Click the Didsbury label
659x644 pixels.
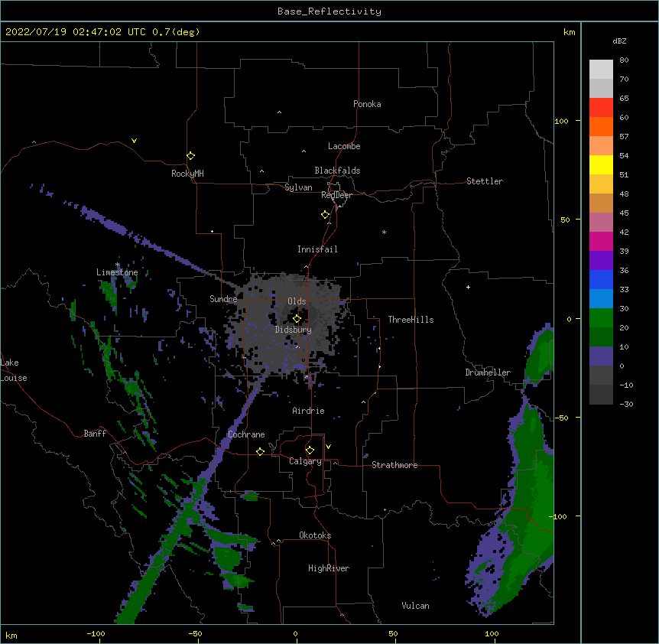294,330
